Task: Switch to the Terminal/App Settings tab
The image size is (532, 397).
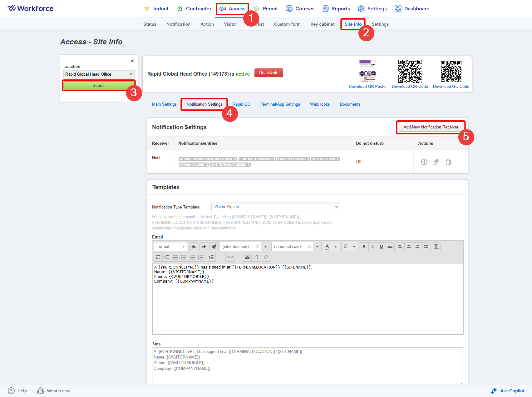Action: 280,104
